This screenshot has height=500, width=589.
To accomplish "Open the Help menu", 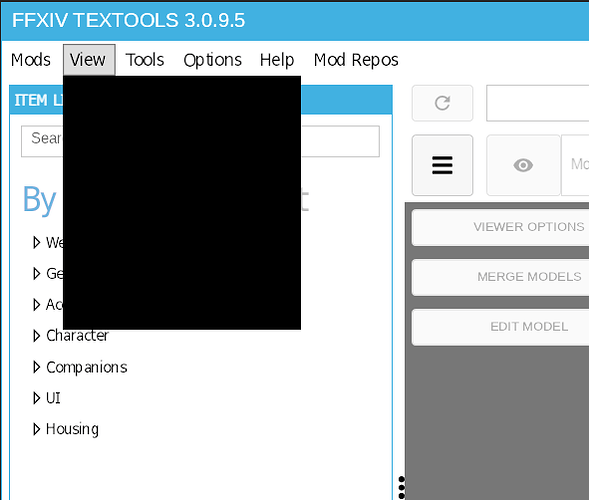I will [277, 60].
